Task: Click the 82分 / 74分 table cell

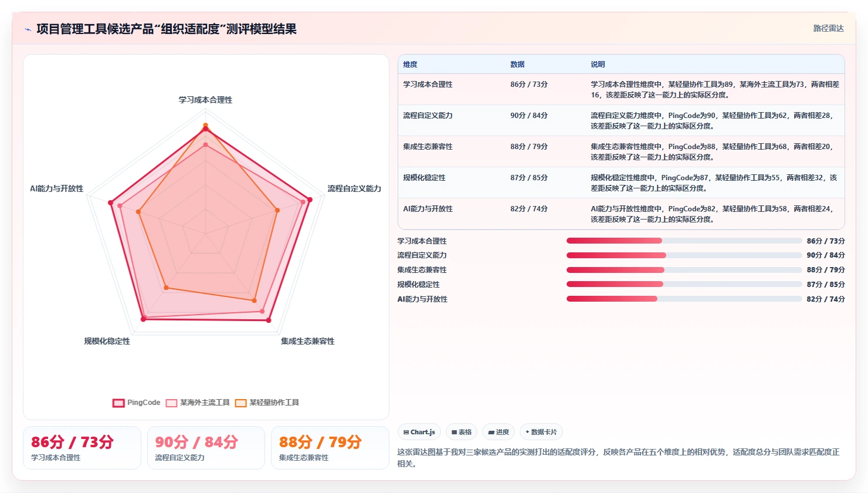Action: point(529,209)
